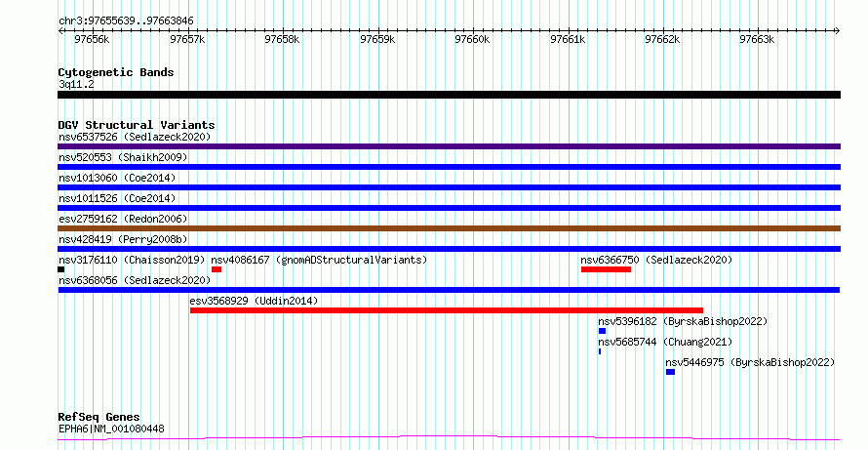Screen dimensions: 868x450
Task: Open the nsv5396182 (ByrskaBishop2022) label
Action: tap(683, 321)
